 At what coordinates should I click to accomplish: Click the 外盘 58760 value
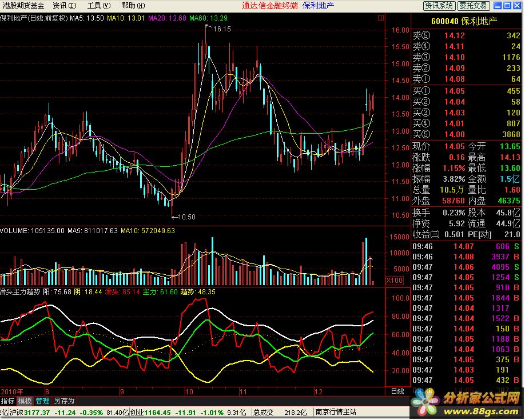(454, 201)
